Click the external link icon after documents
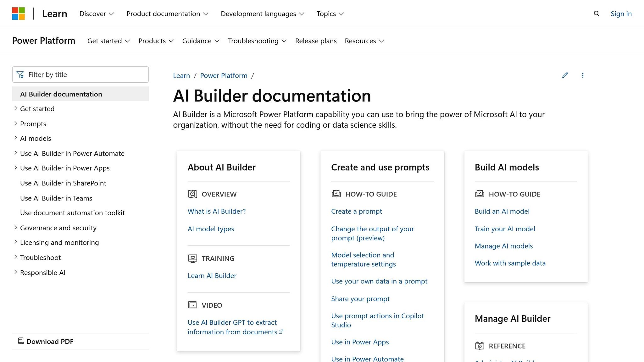This screenshot has height=362, width=644. point(281,332)
